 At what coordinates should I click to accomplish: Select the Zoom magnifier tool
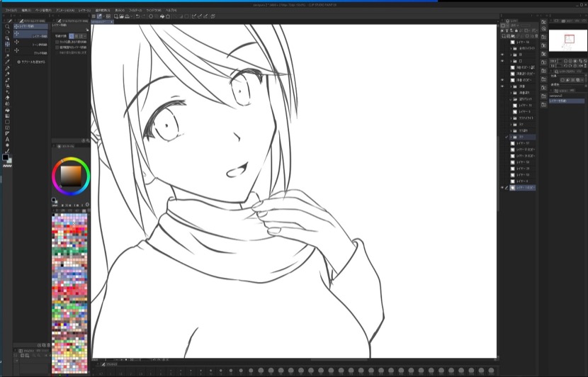(7, 27)
